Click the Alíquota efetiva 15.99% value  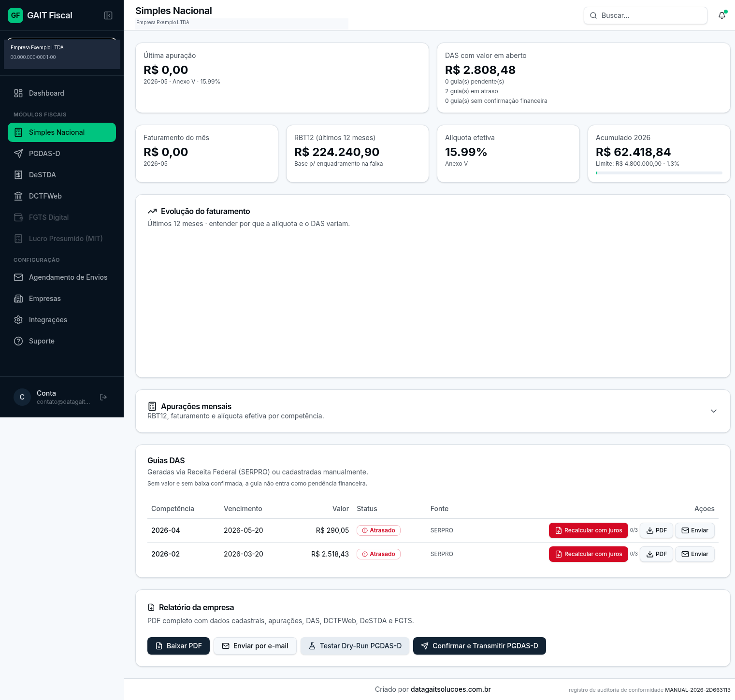click(x=466, y=152)
